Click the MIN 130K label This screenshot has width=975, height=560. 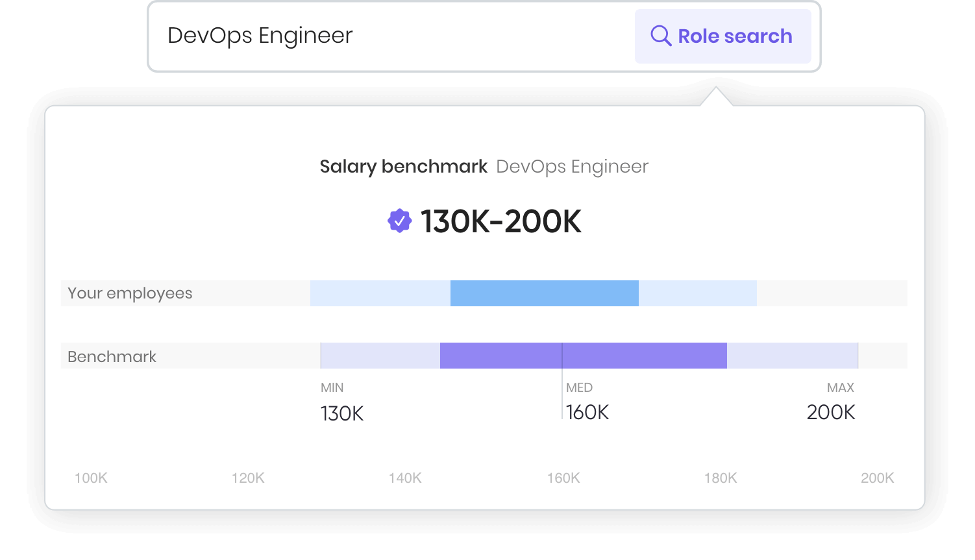point(341,404)
